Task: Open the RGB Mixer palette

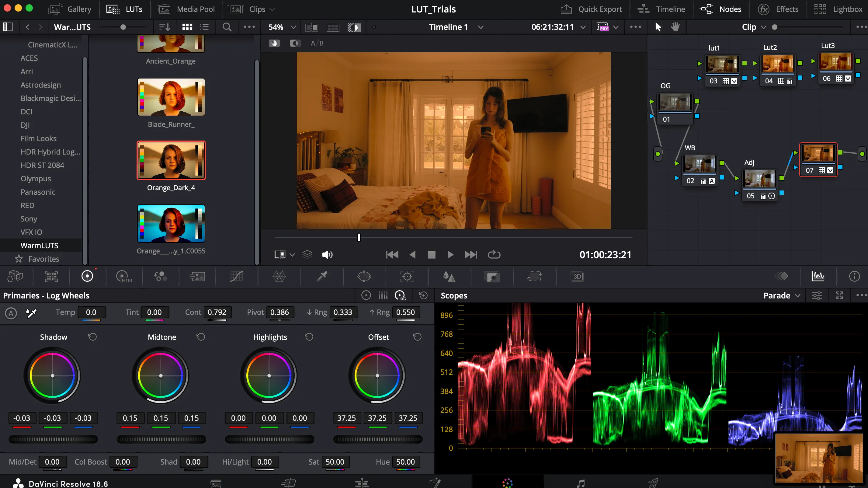Action: click(160, 277)
